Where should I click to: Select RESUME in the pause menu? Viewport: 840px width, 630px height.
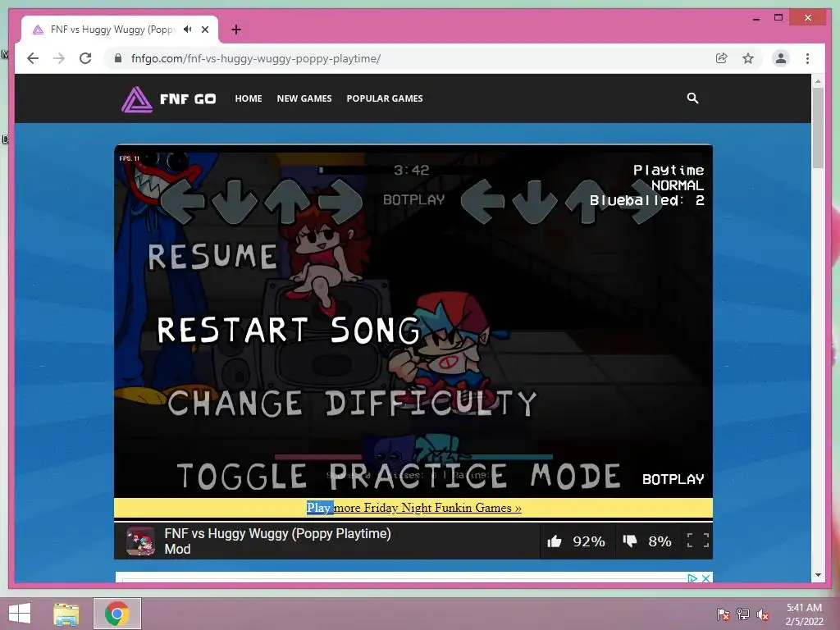coord(212,257)
